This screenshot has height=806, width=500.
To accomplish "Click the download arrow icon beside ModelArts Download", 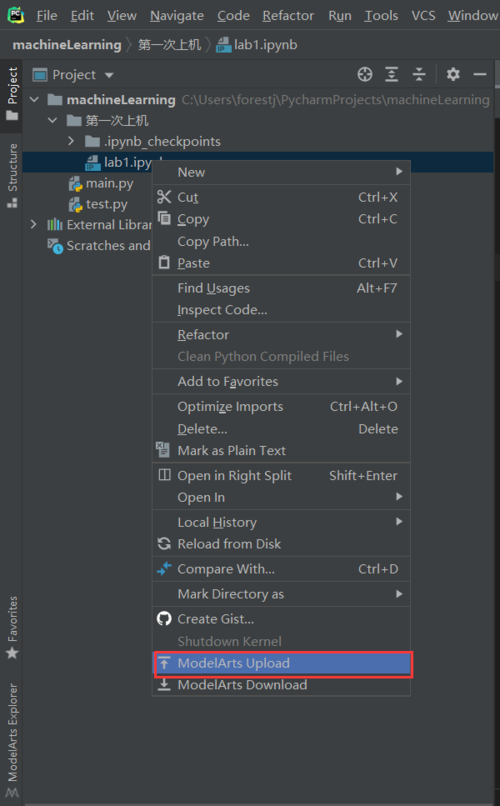I will point(164,685).
